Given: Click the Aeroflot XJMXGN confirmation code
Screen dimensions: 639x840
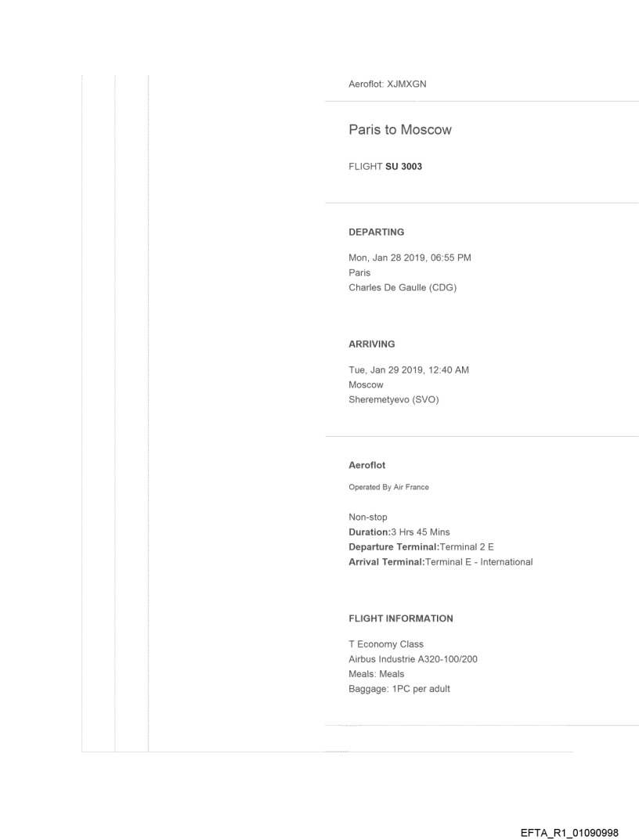Looking at the screenshot, I should click(387, 85).
